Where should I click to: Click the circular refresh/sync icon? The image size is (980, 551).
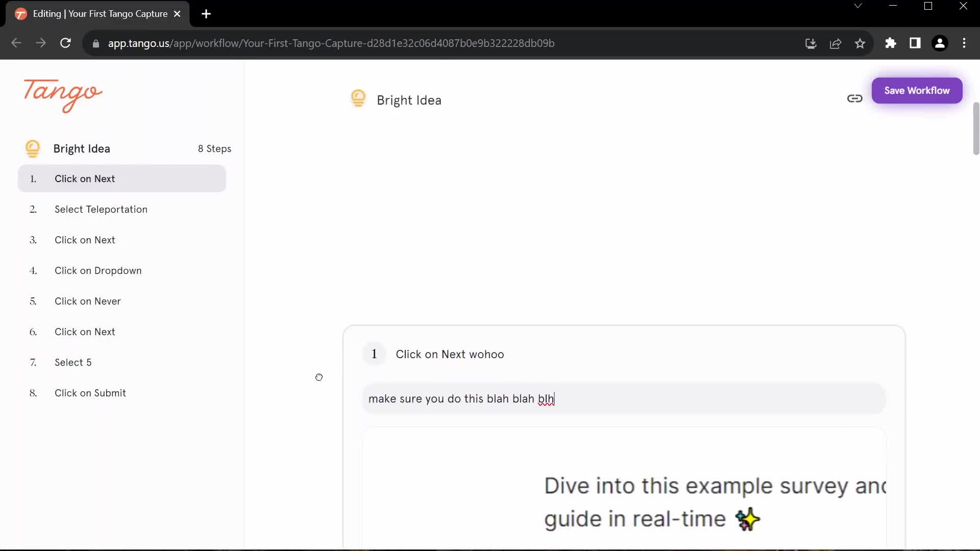click(65, 42)
